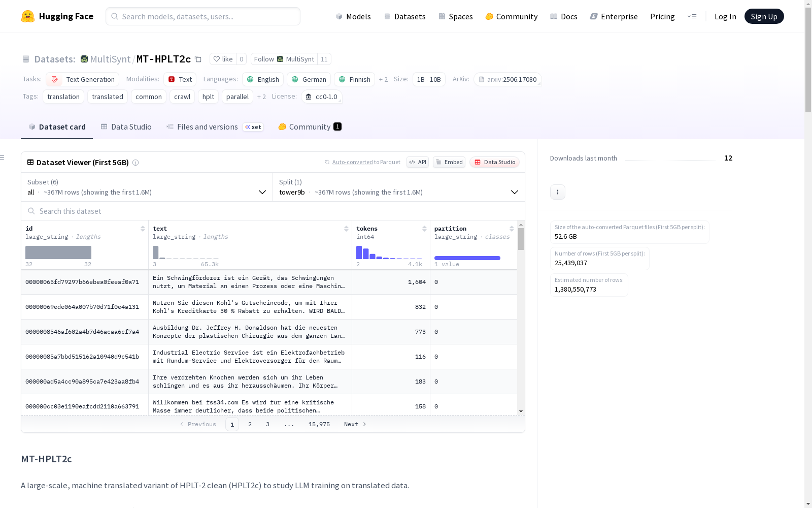Click the Datasets stack icon in the title
Image resolution: width=812 pixels, height=508 pixels.
[26, 59]
